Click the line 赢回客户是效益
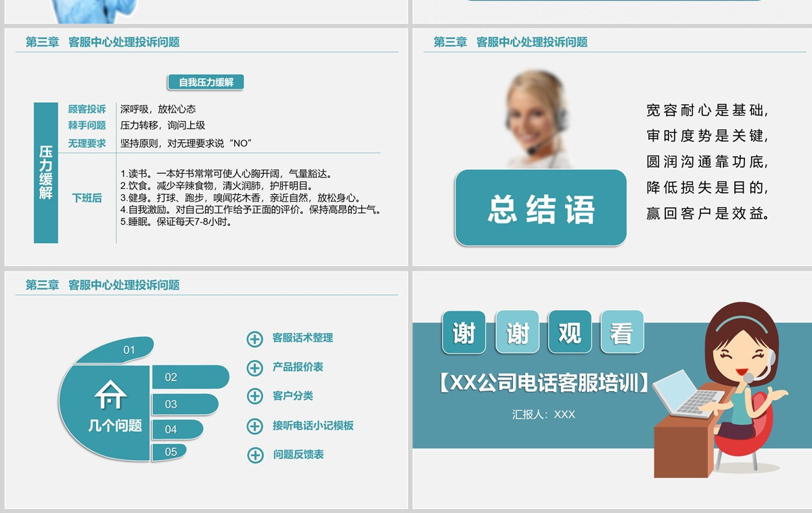Image resolution: width=812 pixels, height=513 pixels. click(708, 215)
